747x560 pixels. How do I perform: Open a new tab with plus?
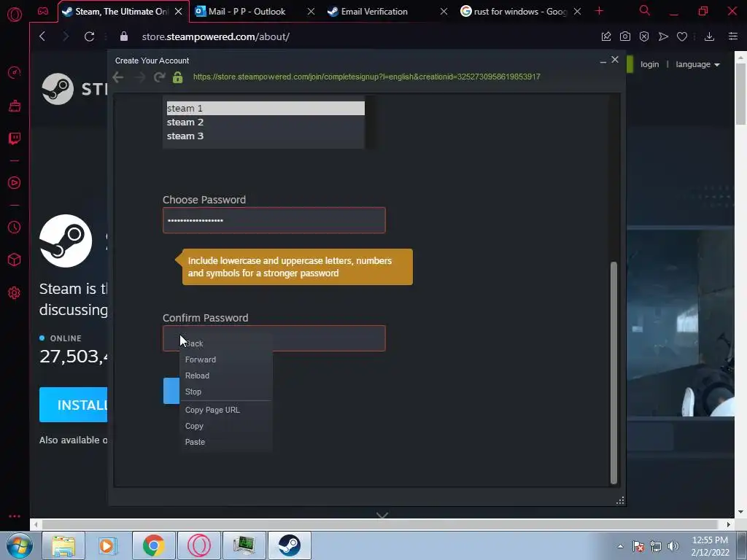coord(600,11)
